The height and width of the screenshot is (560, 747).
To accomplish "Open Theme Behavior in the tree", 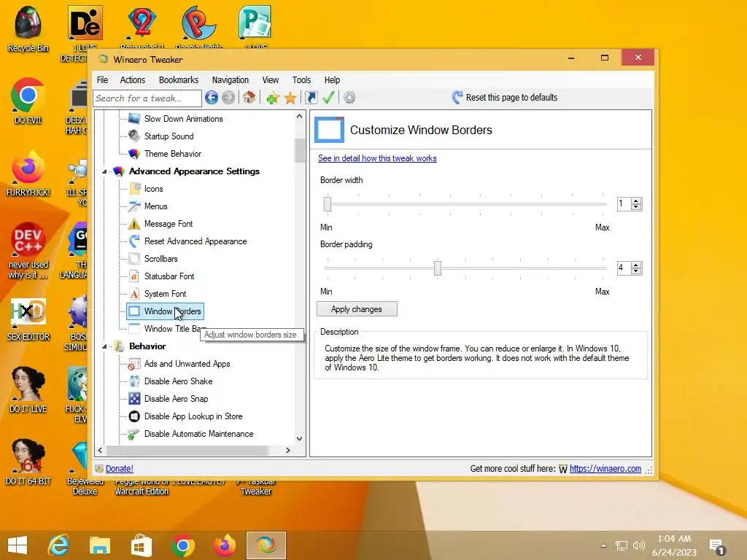I will (x=173, y=153).
